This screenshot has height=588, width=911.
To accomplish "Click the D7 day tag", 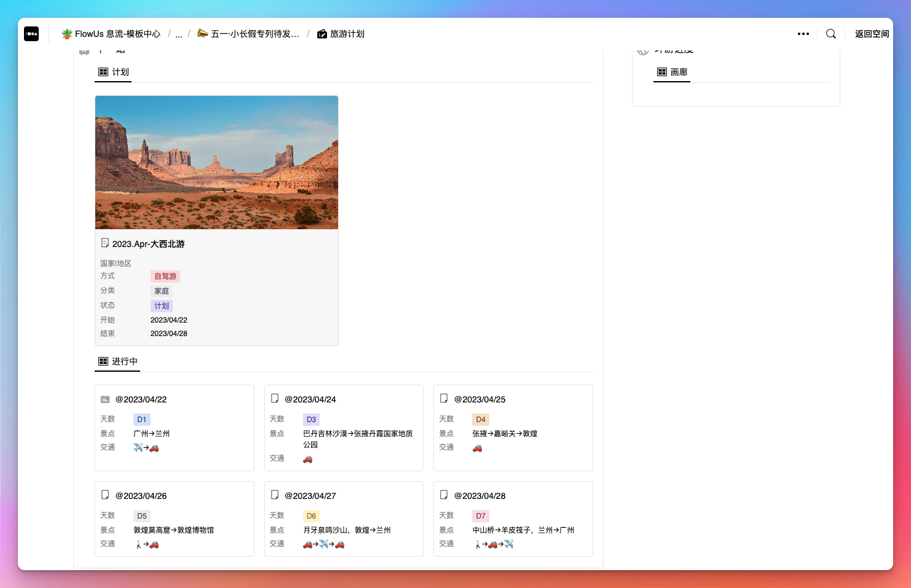I will pos(481,516).
